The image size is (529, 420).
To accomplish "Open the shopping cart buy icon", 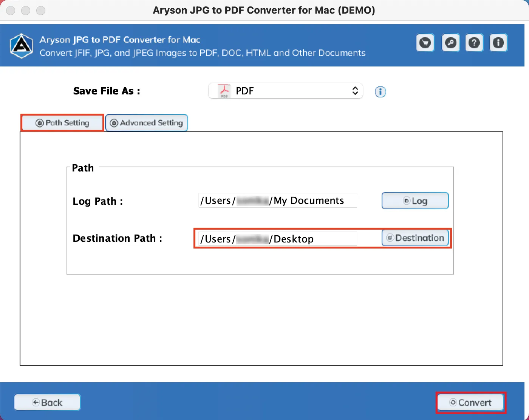I will 425,43.
